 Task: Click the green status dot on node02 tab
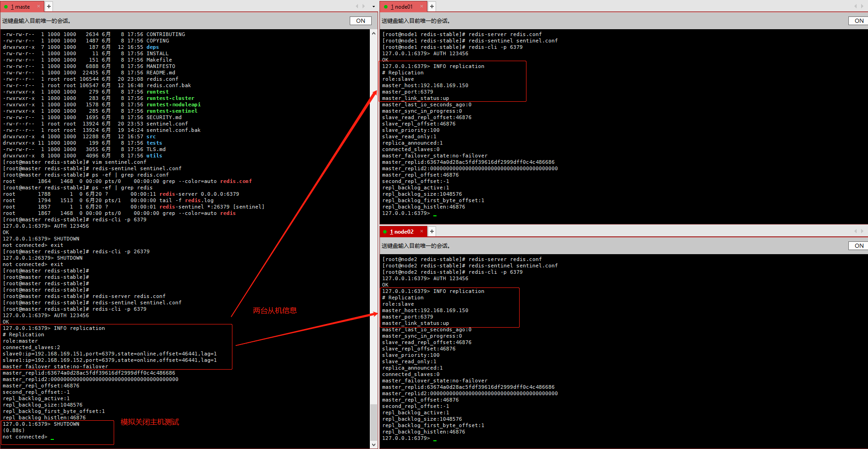coord(385,232)
